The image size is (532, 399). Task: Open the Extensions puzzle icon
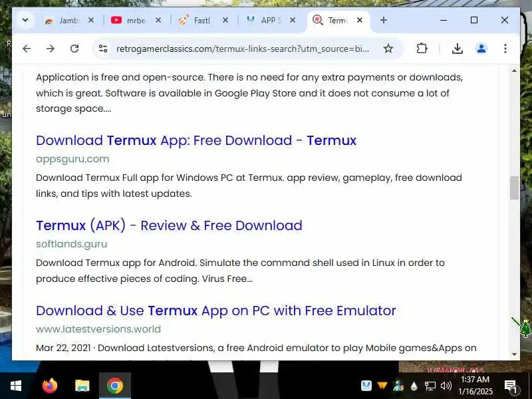[422, 49]
